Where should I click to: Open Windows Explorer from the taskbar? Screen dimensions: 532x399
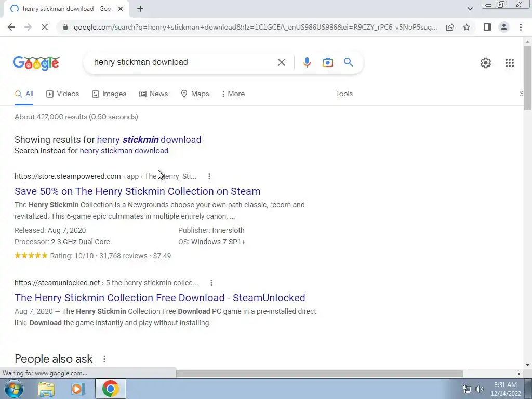(x=46, y=389)
